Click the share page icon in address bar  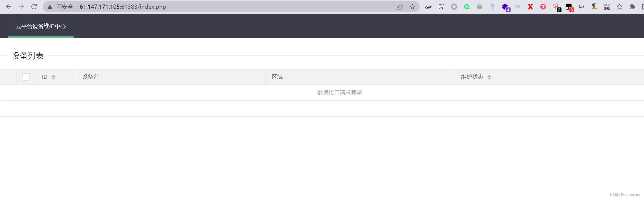pos(400,7)
